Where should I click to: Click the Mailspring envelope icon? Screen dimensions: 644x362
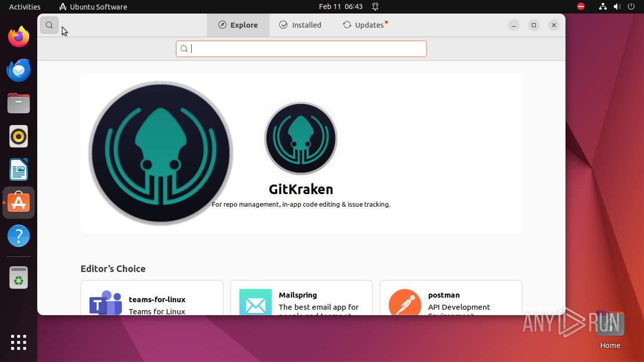[256, 302]
